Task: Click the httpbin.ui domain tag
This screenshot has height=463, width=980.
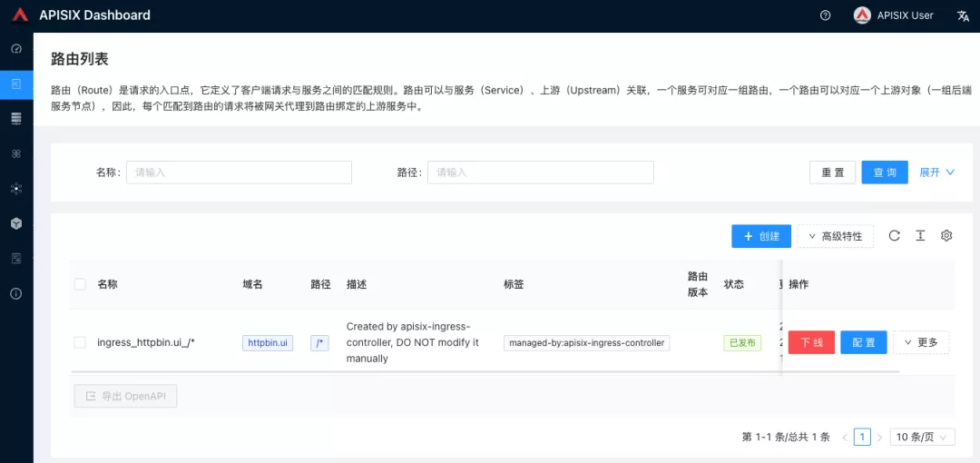Action: (268, 343)
